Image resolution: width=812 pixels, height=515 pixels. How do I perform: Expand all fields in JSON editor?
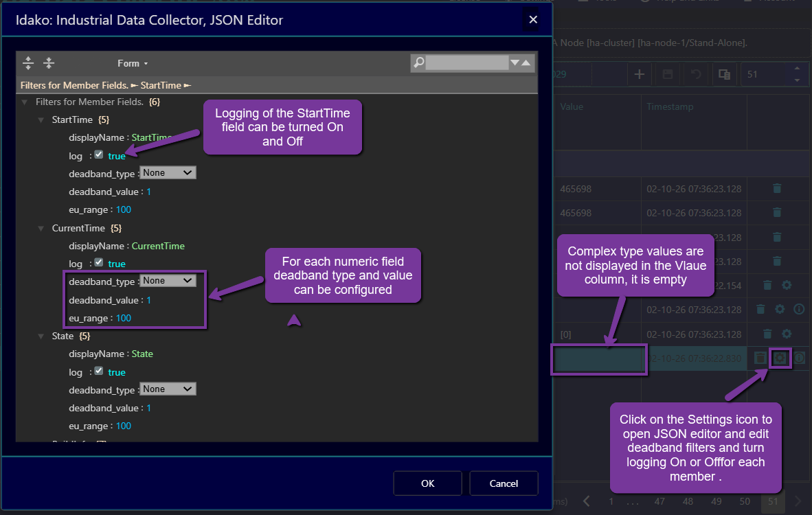(x=28, y=63)
